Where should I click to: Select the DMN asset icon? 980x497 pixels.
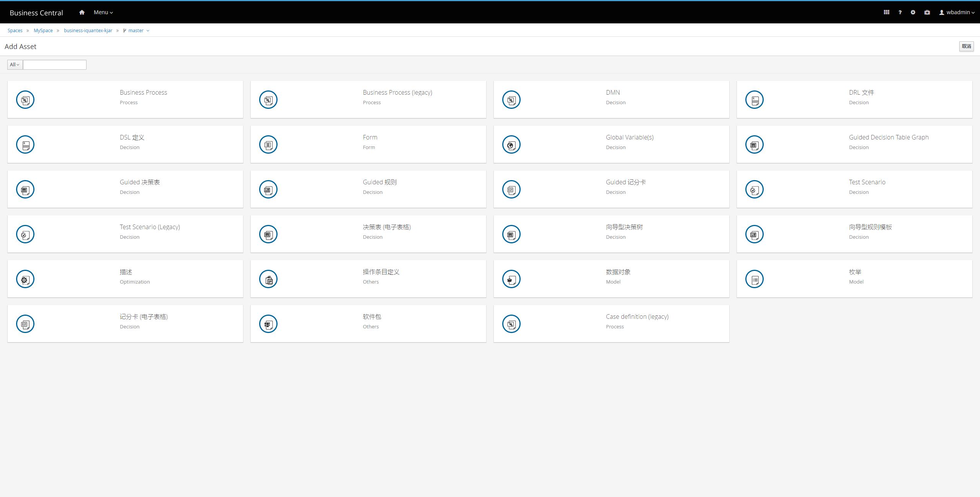pos(511,100)
